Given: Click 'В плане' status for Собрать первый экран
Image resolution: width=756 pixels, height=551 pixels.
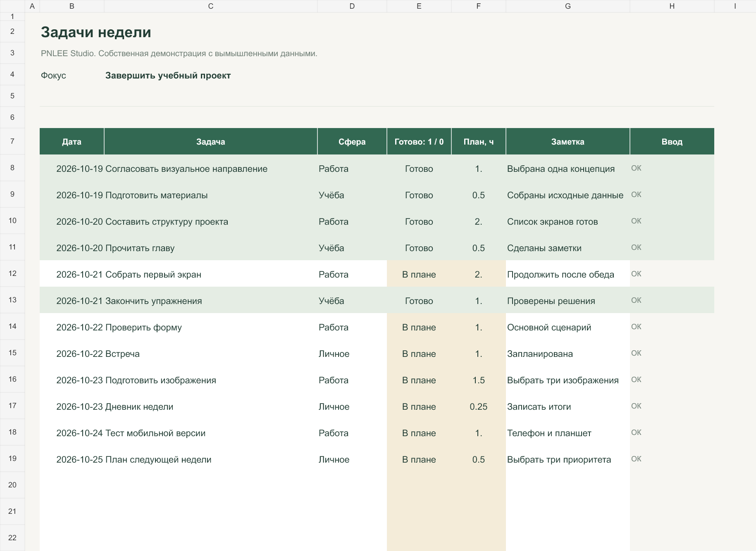Looking at the screenshot, I should tap(419, 274).
